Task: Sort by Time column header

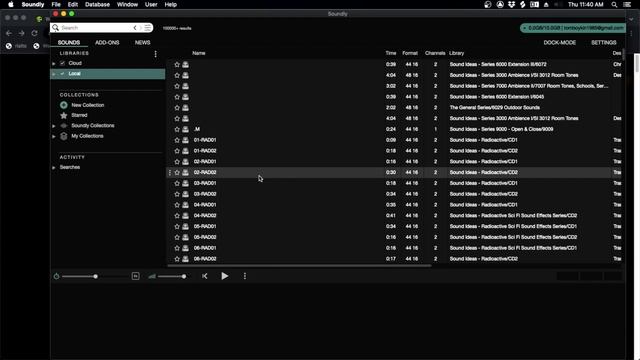Action: coord(391,53)
